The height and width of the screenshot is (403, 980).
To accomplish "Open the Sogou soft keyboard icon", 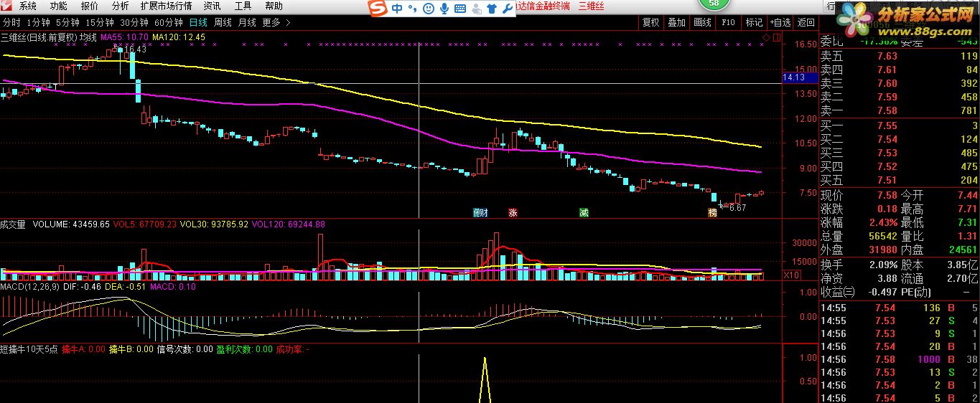I will pos(460,8).
